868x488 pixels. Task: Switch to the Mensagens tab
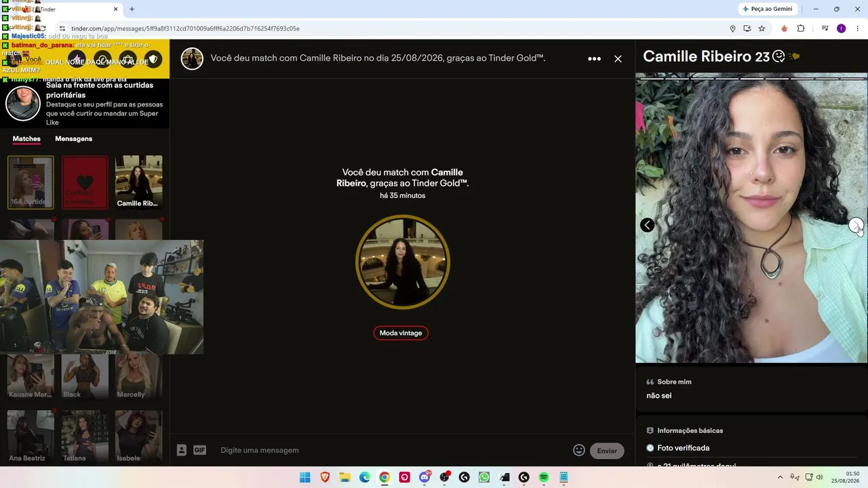(x=73, y=139)
